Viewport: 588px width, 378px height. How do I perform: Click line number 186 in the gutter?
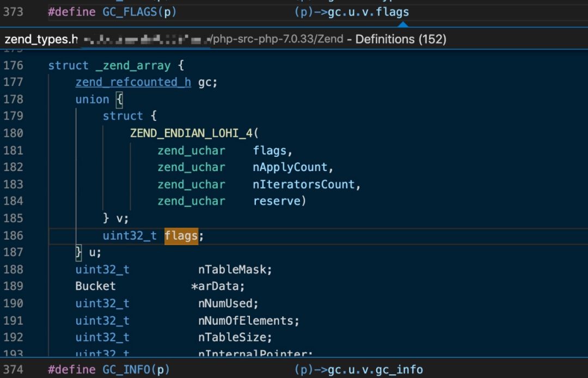[x=13, y=235]
